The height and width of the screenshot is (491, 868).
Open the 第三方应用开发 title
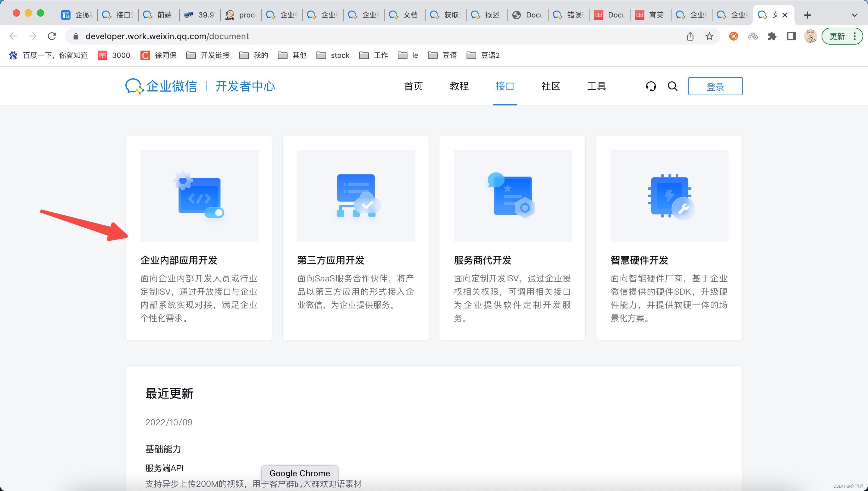(331, 260)
